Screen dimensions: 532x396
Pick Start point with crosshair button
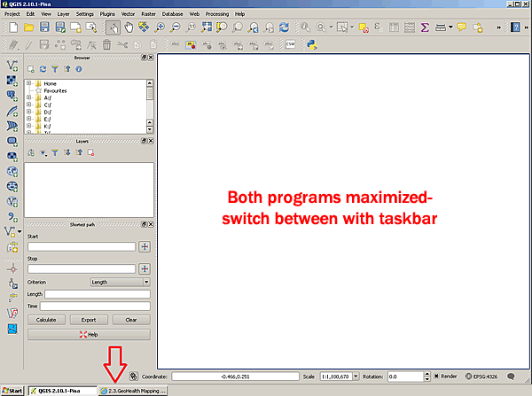(145, 246)
